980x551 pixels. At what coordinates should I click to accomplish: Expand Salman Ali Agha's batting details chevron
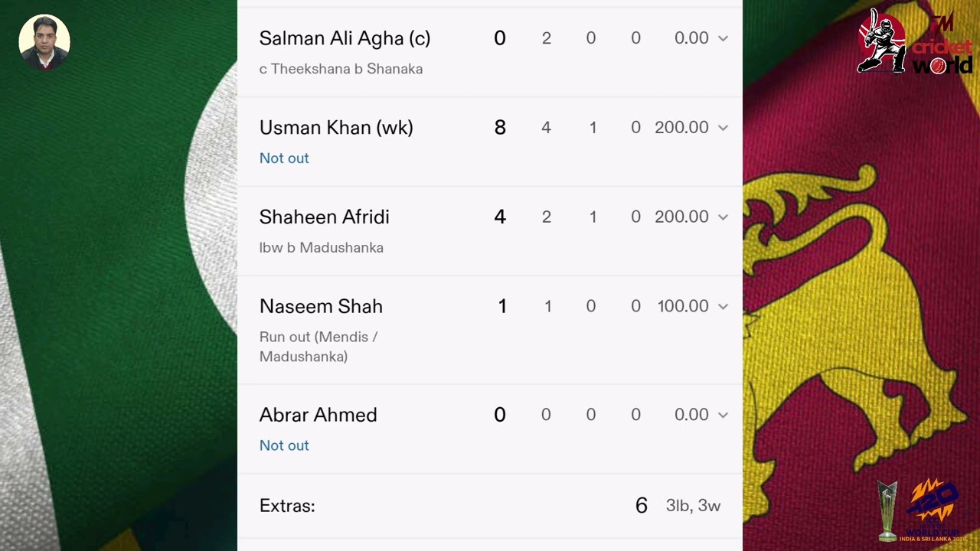coord(722,38)
